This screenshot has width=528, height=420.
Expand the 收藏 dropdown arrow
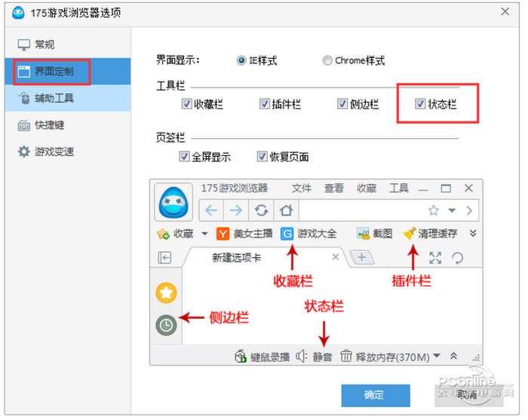[x=204, y=234]
